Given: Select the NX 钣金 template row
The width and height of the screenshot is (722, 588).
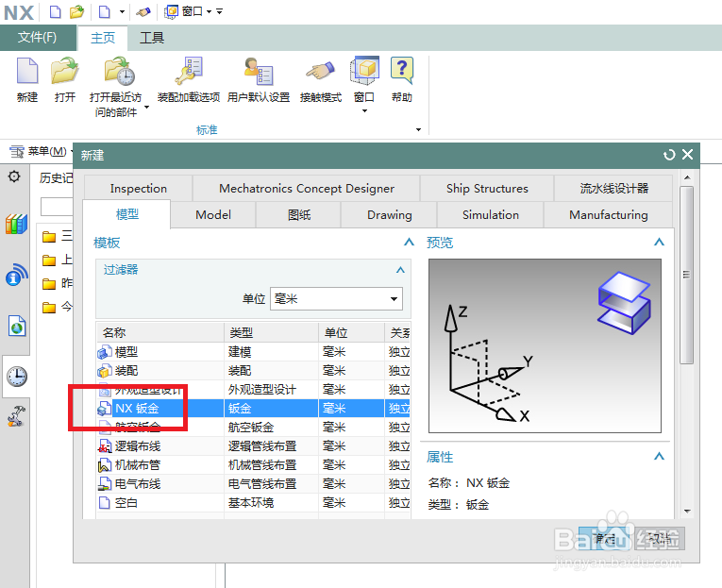Looking at the screenshot, I should tap(253, 409).
